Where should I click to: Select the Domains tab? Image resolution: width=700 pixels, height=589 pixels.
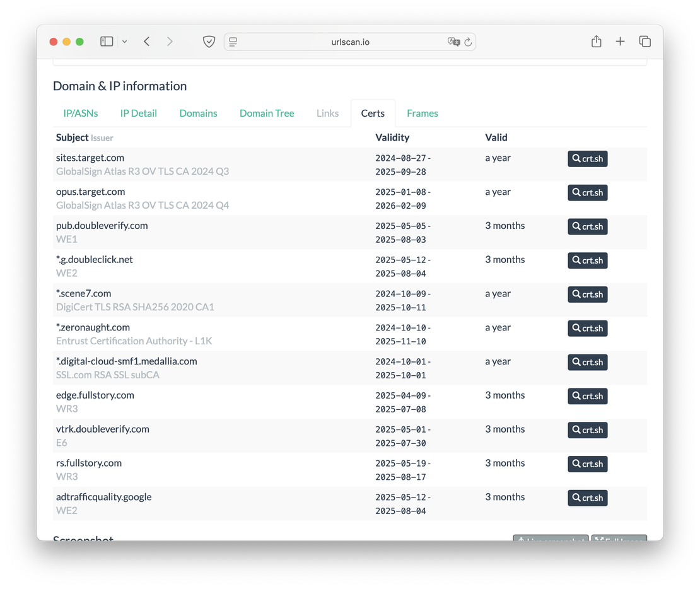tap(198, 114)
